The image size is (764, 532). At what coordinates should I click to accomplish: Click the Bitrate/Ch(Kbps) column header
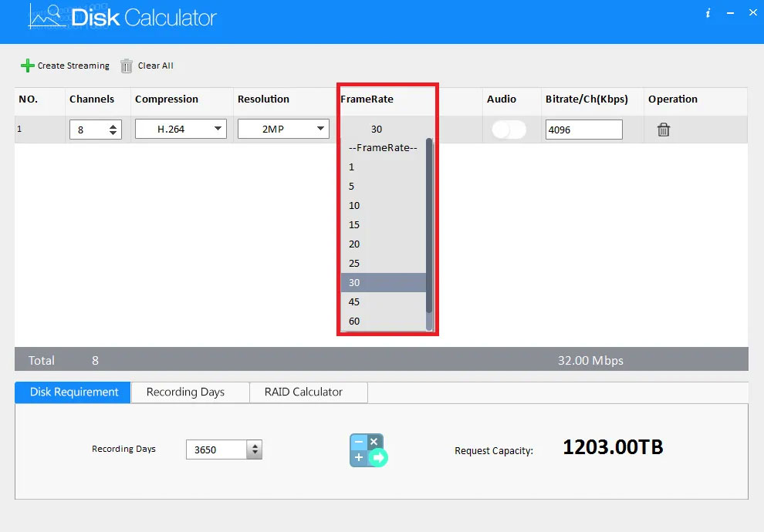pyautogui.click(x=587, y=99)
